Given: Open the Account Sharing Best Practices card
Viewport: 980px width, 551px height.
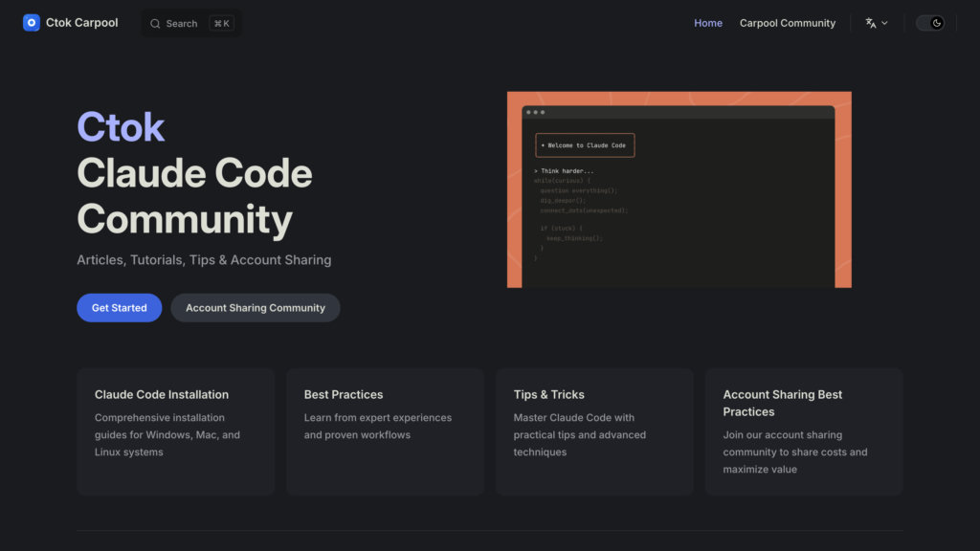Looking at the screenshot, I should coord(804,431).
